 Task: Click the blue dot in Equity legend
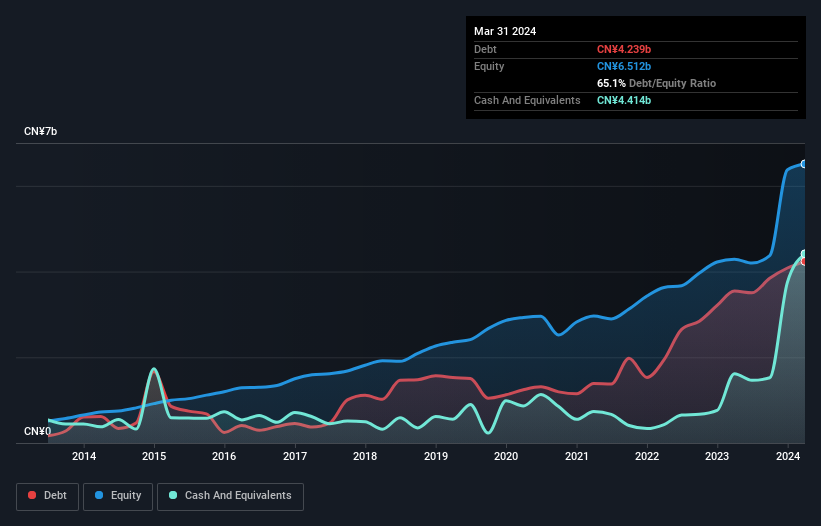[x=100, y=495]
